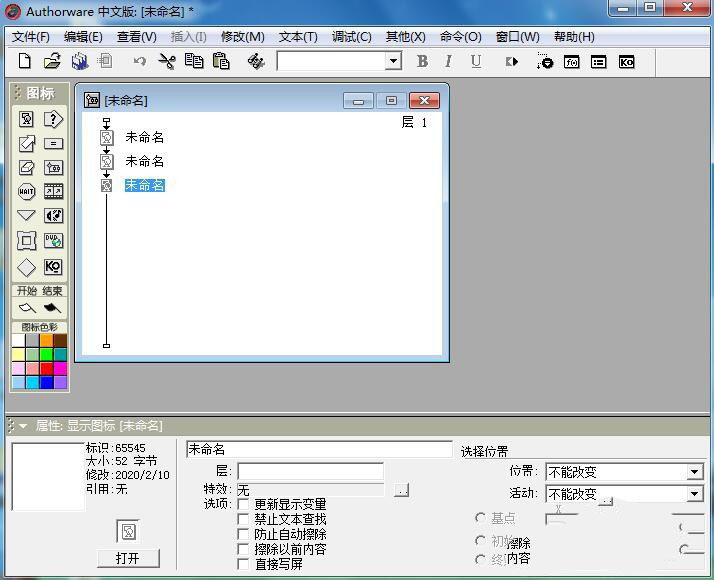This screenshot has height=580, width=714.
Task: Open the Functions window from toolbar
Action: pyautogui.click(x=571, y=62)
